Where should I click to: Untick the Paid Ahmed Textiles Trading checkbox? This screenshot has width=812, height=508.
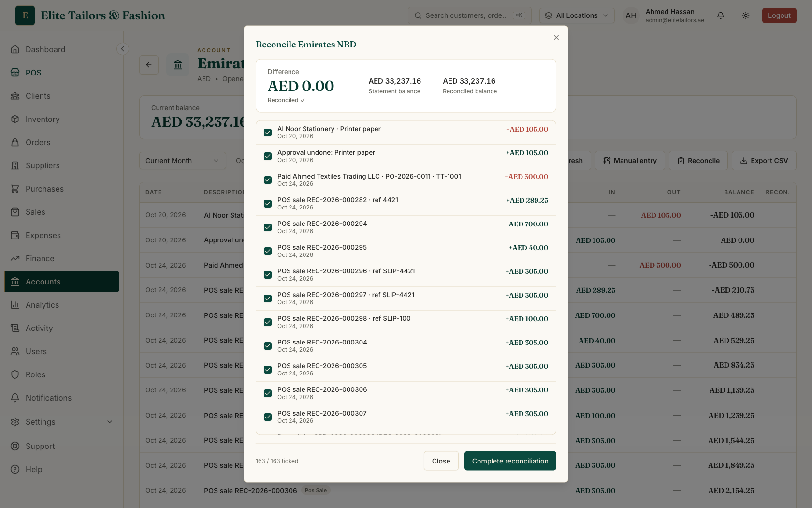[268, 180]
